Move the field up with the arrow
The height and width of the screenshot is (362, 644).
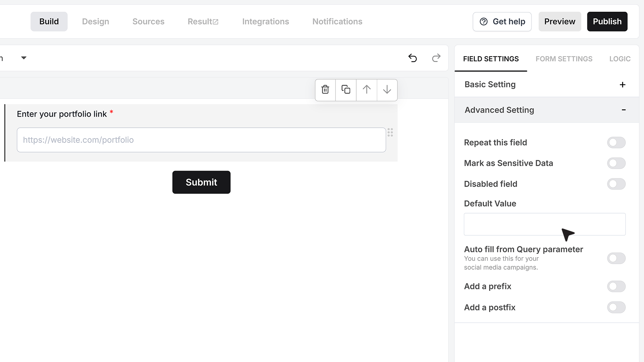click(367, 90)
